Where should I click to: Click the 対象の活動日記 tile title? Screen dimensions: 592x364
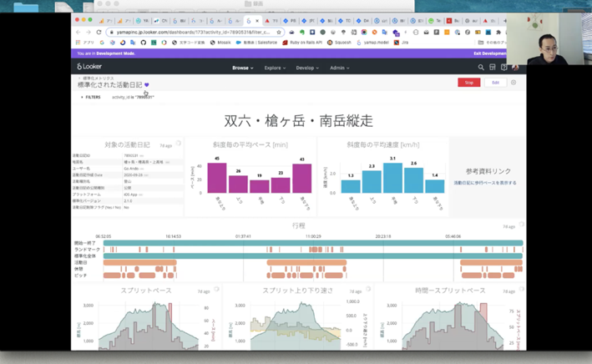127,144
